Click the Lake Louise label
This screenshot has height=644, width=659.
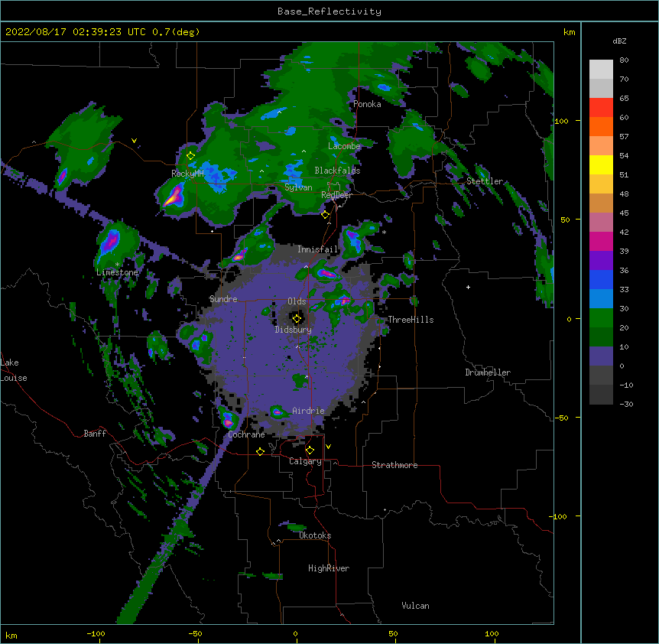(x=12, y=370)
